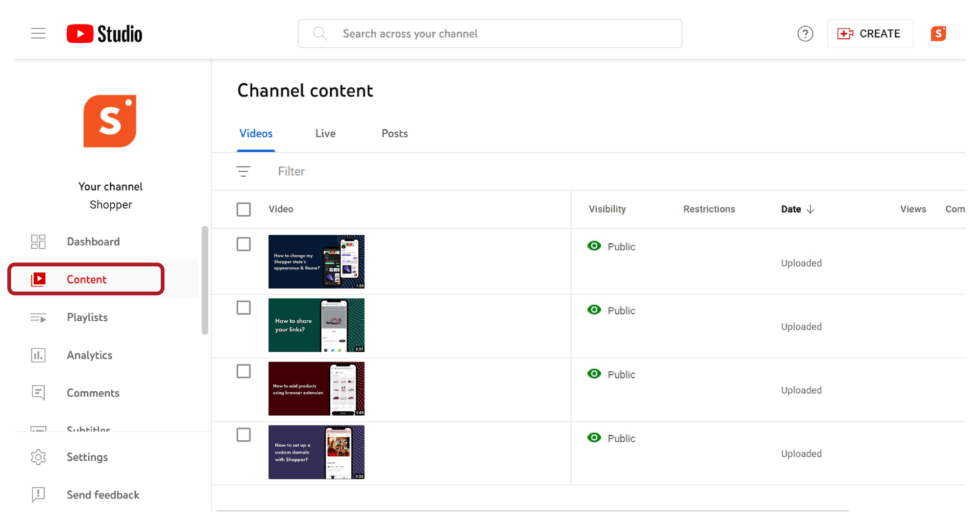
Task: Click the eye icon on the share links row
Action: pyautogui.click(x=594, y=309)
